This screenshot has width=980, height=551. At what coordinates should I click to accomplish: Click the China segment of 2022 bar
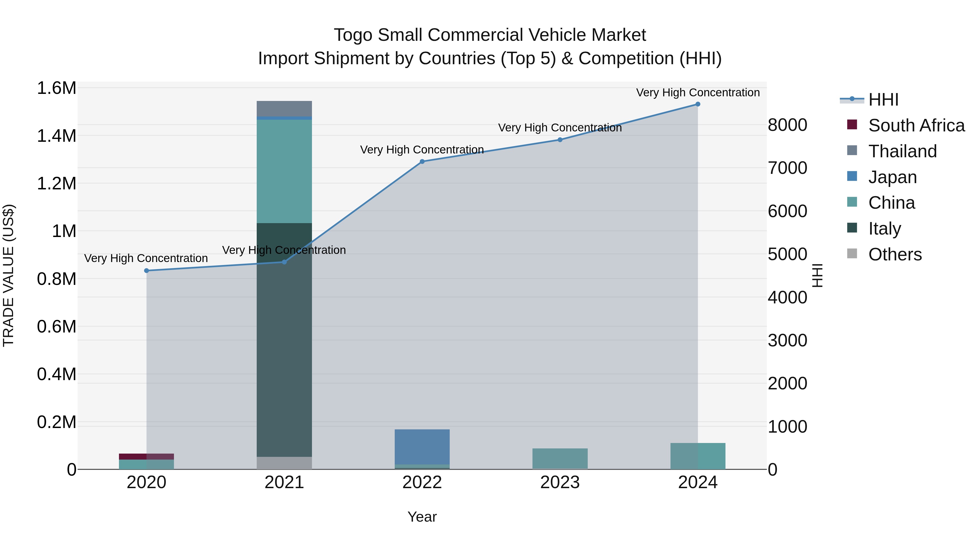[x=422, y=466]
